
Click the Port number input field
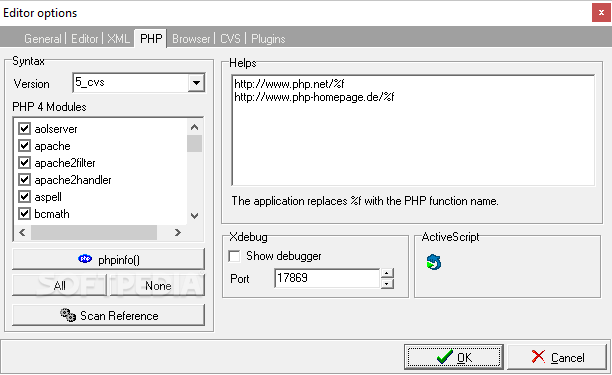click(x=327, y=278)
